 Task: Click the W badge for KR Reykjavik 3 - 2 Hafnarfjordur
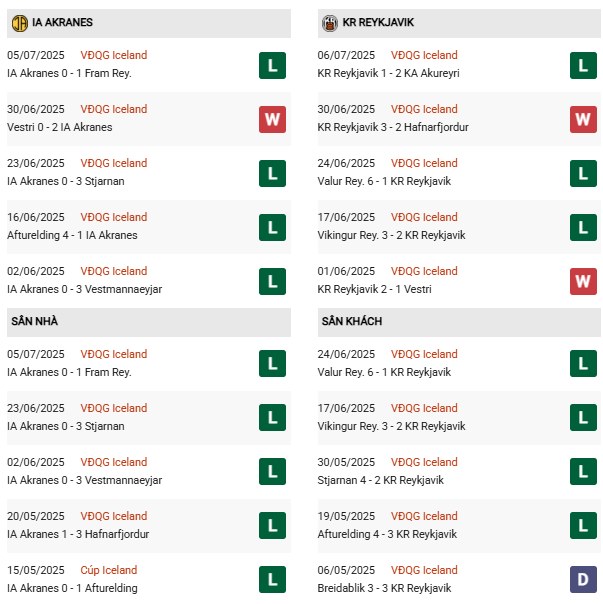pyautogui.click(x=584, y=119)
